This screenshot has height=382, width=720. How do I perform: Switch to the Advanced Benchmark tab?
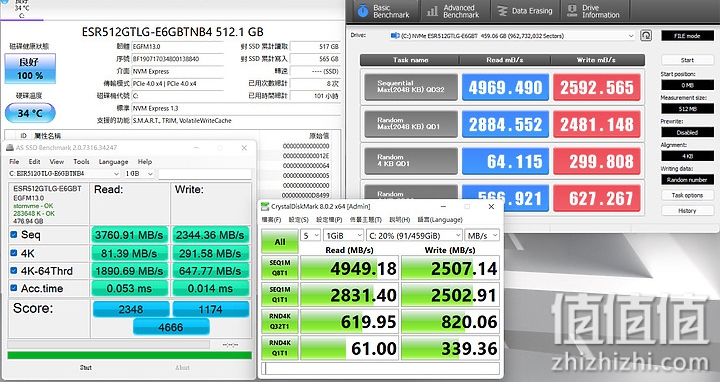pyautogui.click(x=455, y=11)
